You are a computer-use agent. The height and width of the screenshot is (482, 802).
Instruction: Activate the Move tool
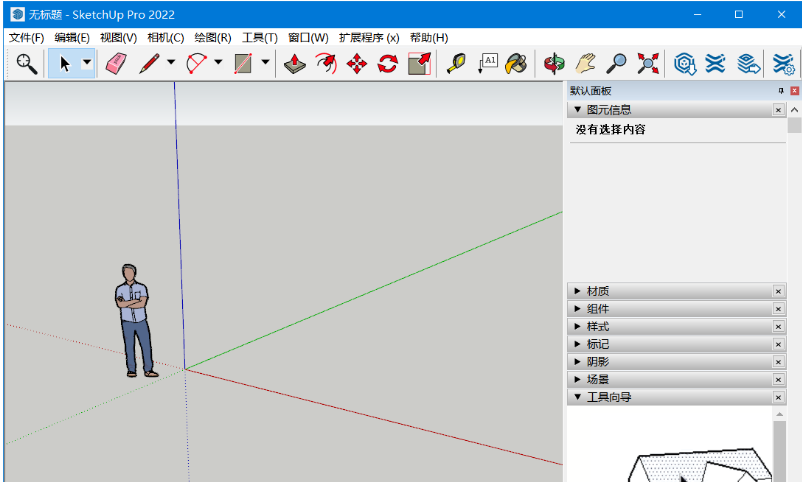click(356, 64)
